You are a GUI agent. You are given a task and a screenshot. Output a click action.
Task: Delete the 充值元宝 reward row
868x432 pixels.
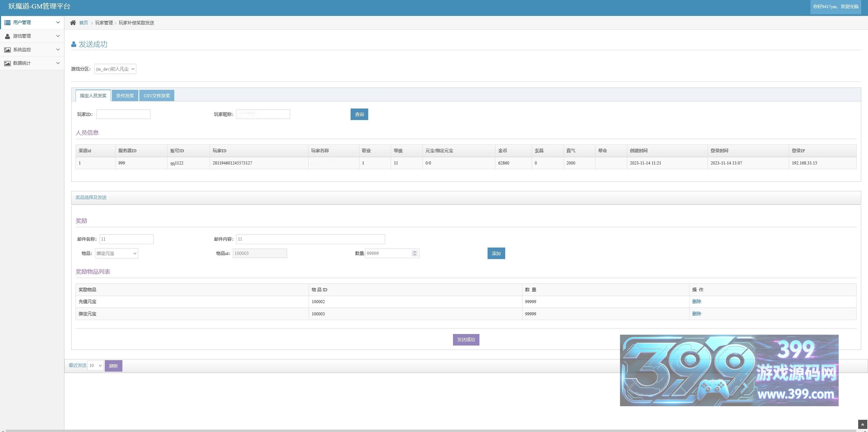click(697, 301)
